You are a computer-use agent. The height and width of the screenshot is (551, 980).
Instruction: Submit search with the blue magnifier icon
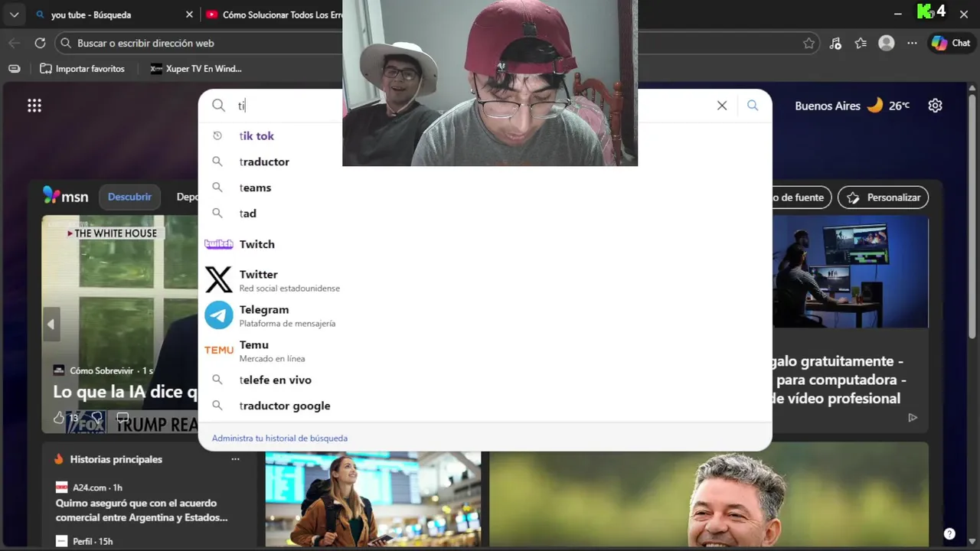[753, 106]
